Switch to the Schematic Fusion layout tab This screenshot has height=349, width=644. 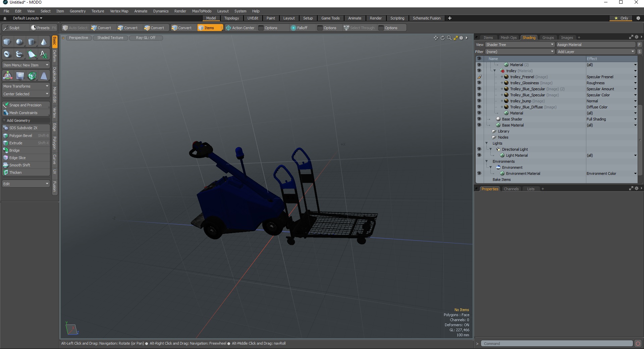[426, 18]
